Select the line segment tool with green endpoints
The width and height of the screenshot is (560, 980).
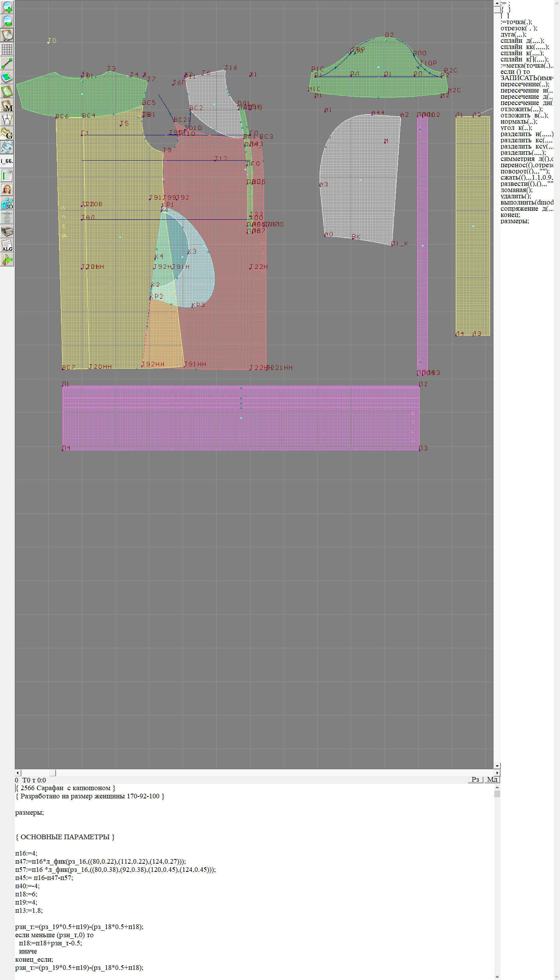click(x=7, y=63)
